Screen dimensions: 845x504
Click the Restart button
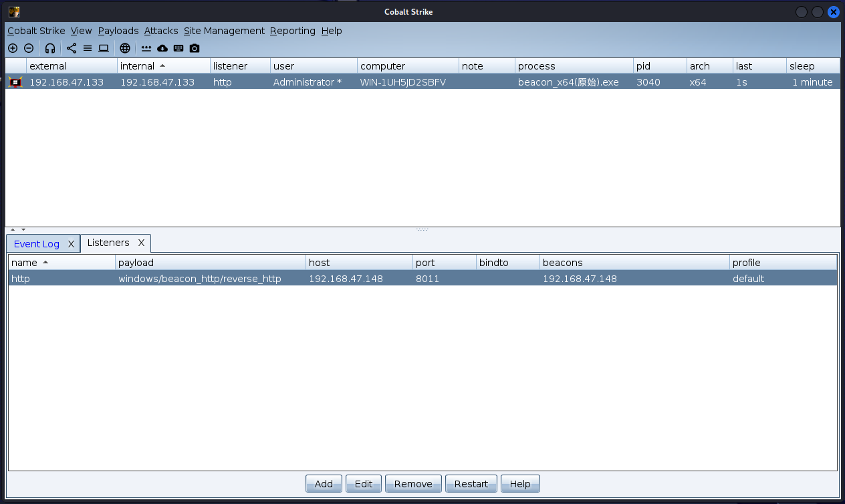471,484
